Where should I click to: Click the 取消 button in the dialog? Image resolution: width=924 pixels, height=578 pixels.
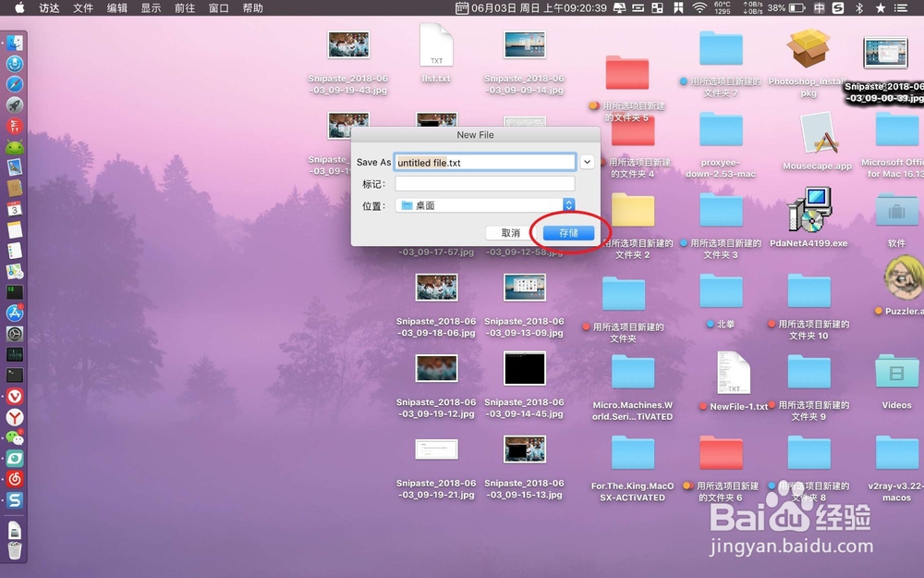[x=509, y=233]
